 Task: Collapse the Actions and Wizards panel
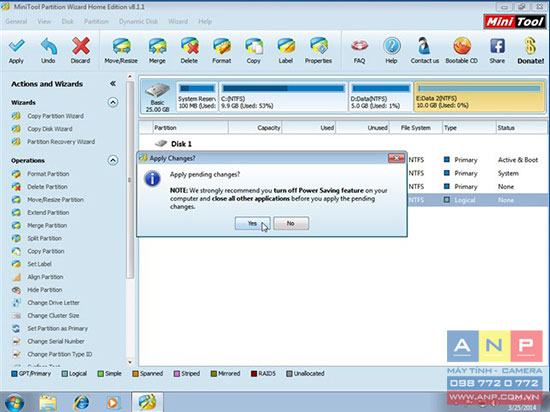point(113,83)
